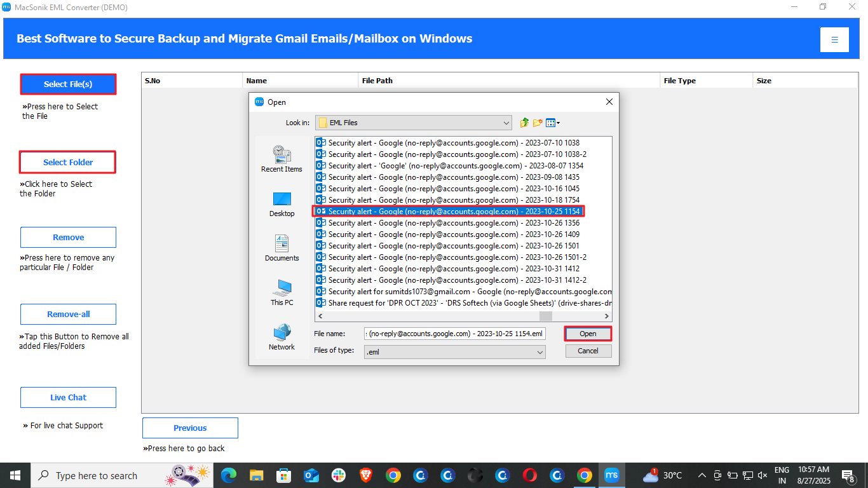Screen dimensions: 868x488
Task: Click the horizontal scrollbar left arrow
Action: click(320, 316)
